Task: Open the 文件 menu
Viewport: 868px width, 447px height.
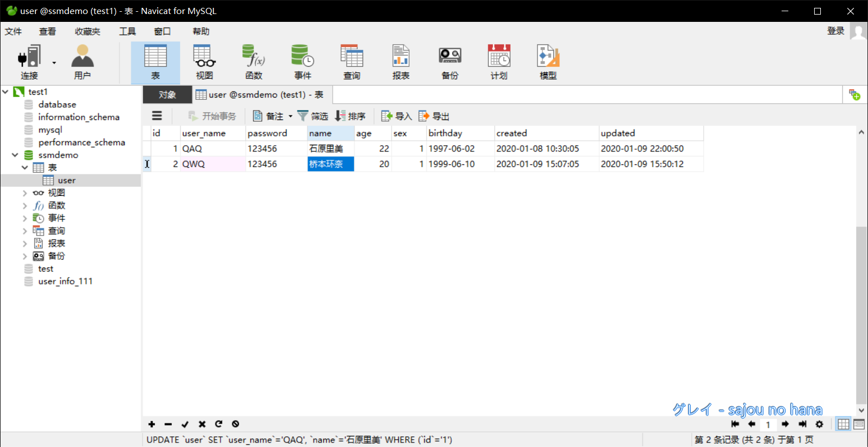Action: (13, 31)
